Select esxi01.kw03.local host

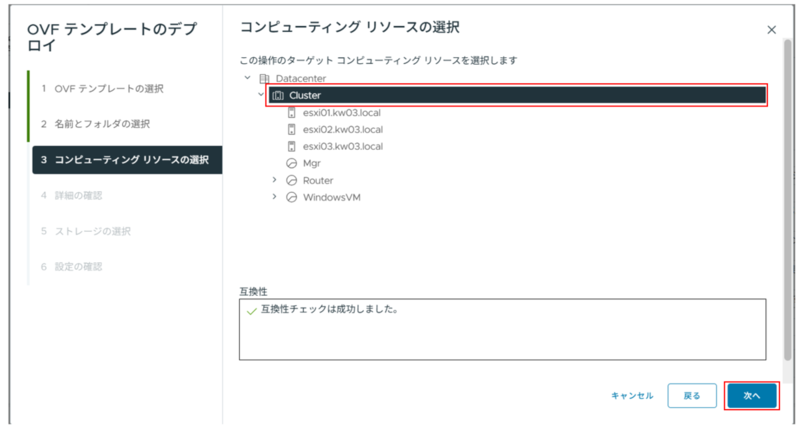(341, 113)
